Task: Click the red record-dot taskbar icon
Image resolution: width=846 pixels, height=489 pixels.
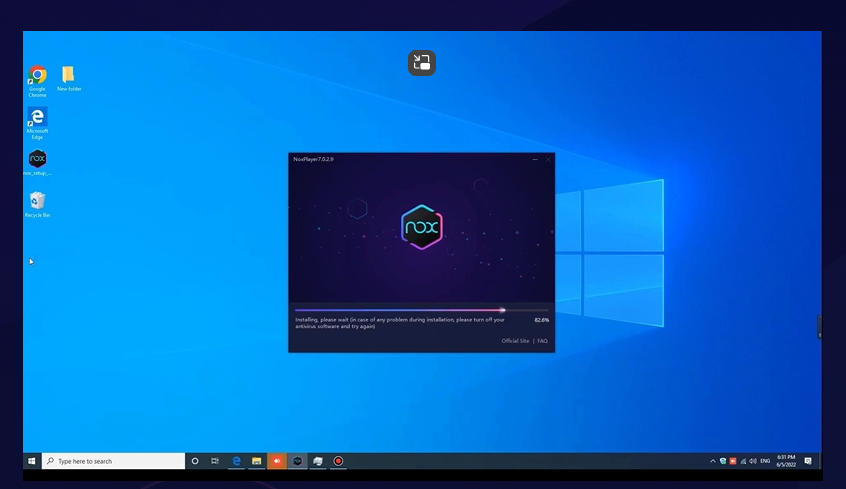Action: tap(338, 461)
